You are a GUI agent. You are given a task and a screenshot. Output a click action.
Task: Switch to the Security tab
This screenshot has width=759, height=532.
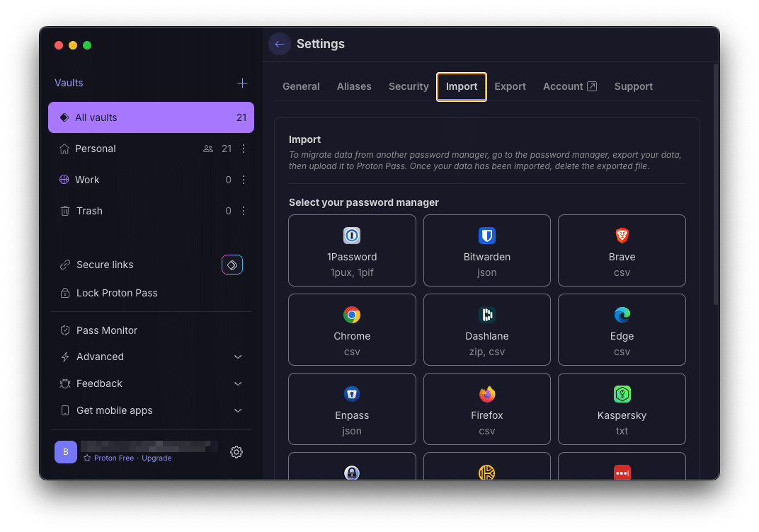coord(409,86)
